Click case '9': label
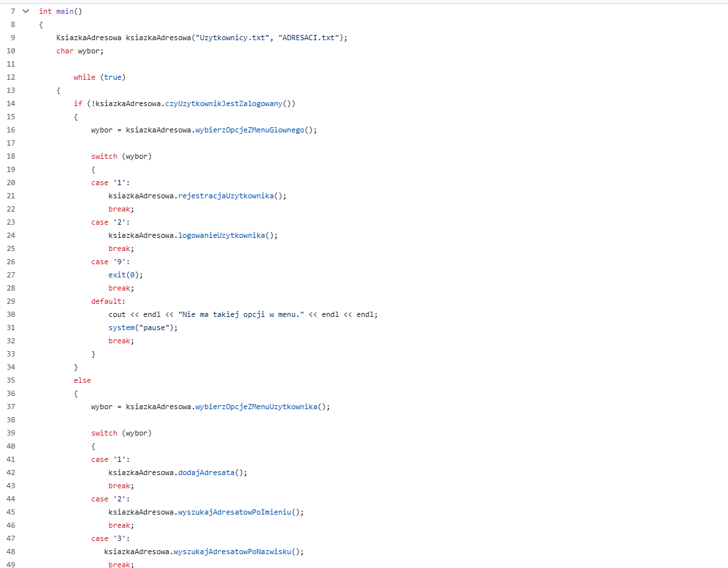The height and width of the screenshot is (568, 728). click(x=111, y=262)
